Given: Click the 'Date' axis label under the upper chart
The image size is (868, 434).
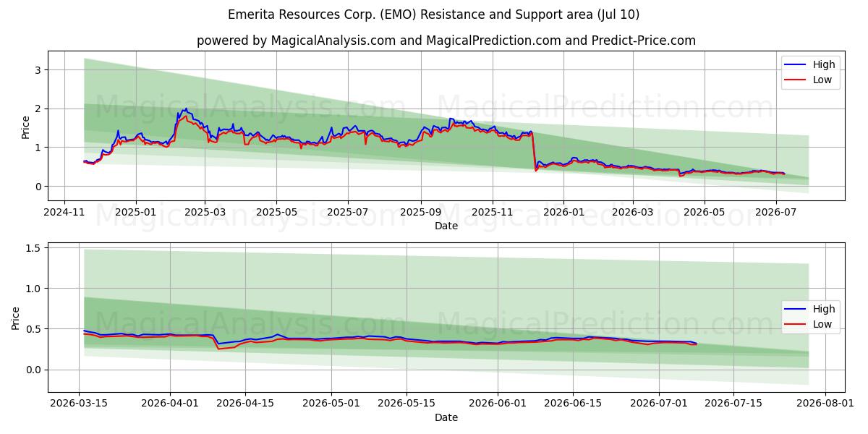Looking at the screenshot, I should click(446, 226).
